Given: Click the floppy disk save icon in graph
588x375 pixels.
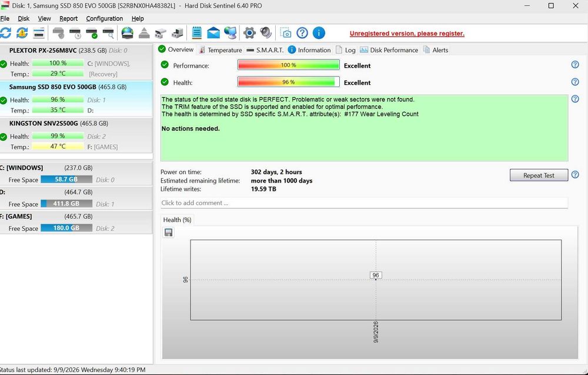Looking at the screenshot, I should click(169, 233).
